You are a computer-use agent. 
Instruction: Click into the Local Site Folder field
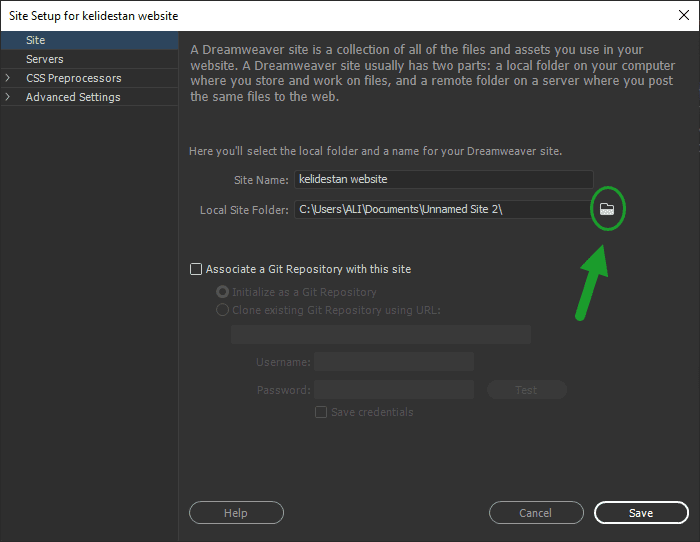[444, 209]
